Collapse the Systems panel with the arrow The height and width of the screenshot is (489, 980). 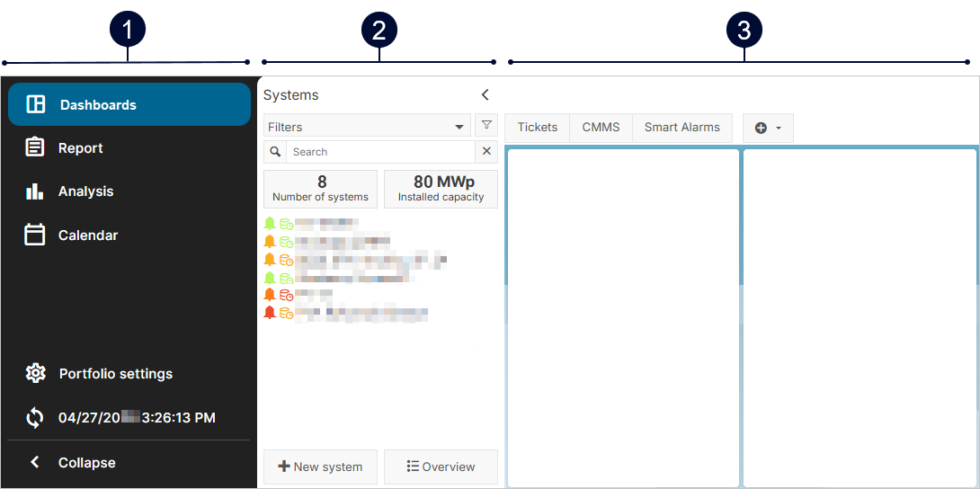point(485,95)
